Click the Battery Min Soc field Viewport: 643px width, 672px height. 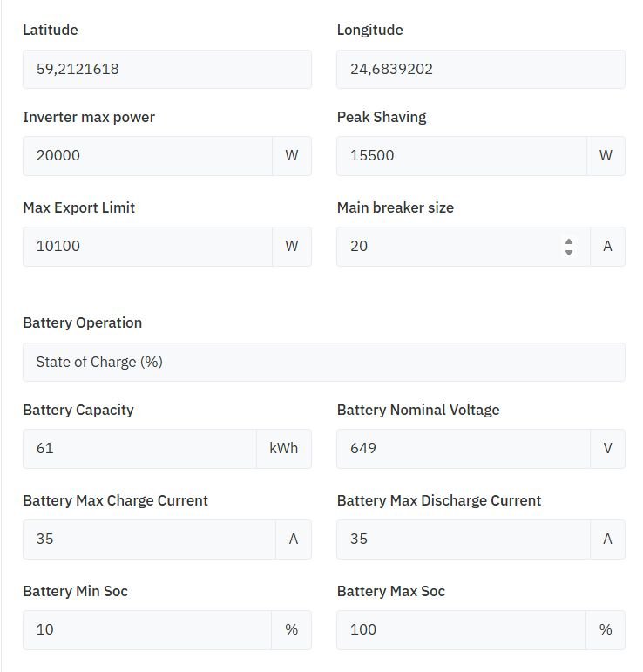pyautogui.click(x=147, y=630)
